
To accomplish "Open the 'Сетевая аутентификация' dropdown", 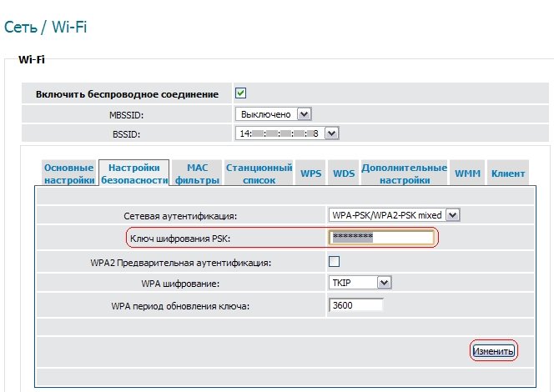I will click(x=395, y=215).
